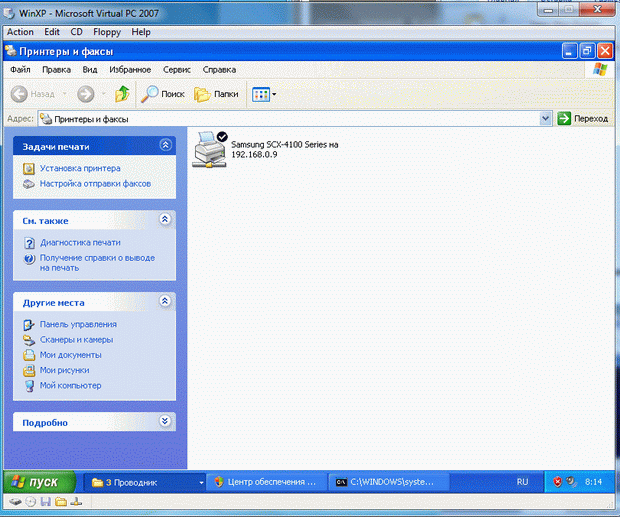
Task: Expand the Подробно details panel
Action: pos(165,422)
